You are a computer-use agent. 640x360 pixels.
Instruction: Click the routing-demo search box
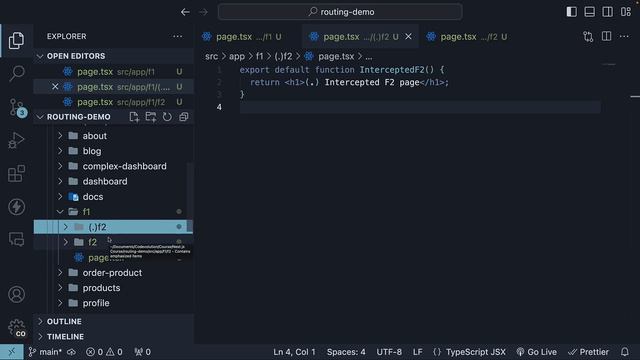point(340,12)
